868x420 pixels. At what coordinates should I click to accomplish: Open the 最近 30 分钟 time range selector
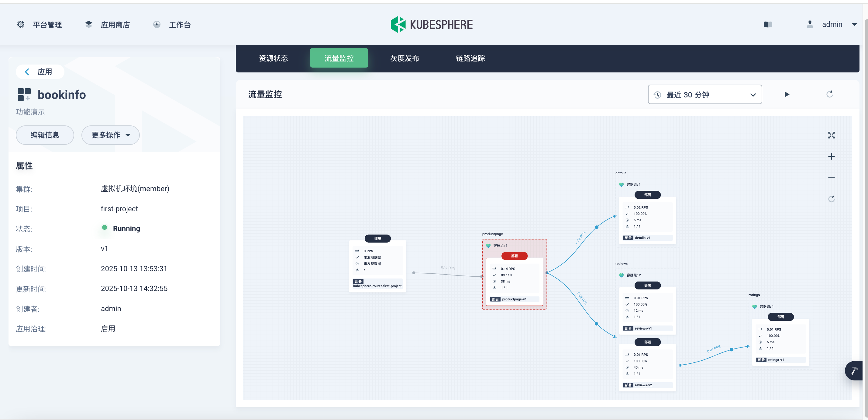704,94
